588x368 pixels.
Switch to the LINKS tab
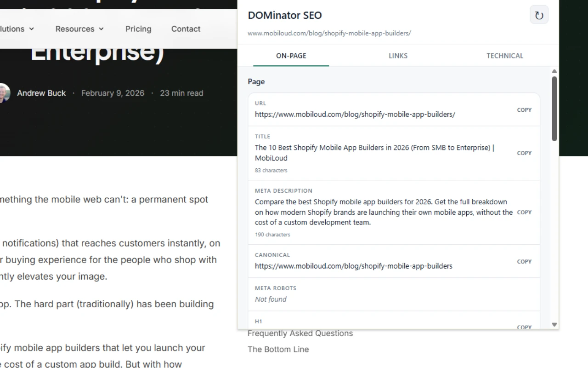pos(398,56)
